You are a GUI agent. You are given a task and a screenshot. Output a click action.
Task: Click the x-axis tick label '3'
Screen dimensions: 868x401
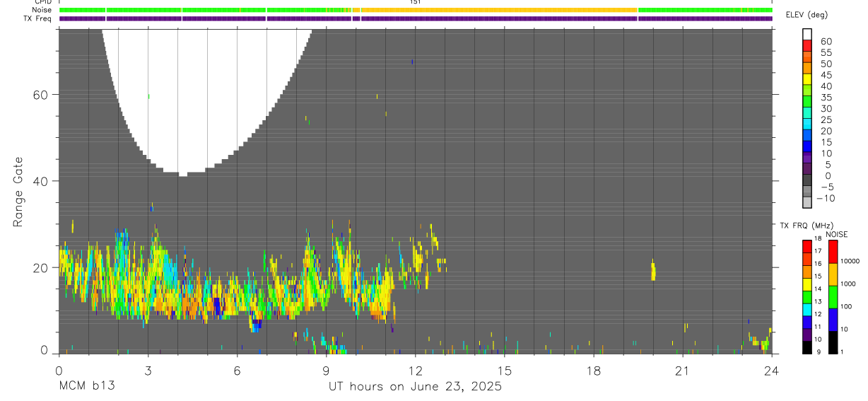(x=148, y=371)
